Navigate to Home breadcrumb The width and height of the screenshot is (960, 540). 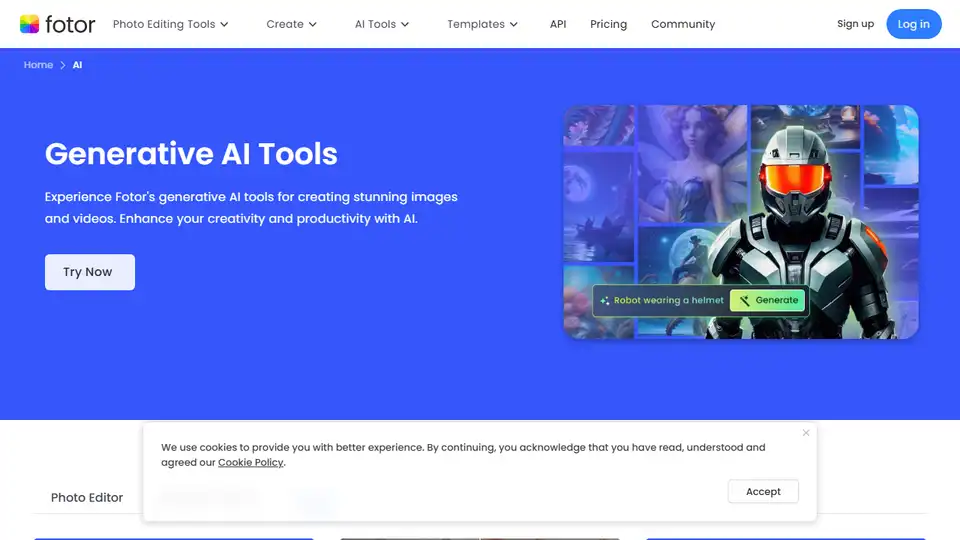38,65
